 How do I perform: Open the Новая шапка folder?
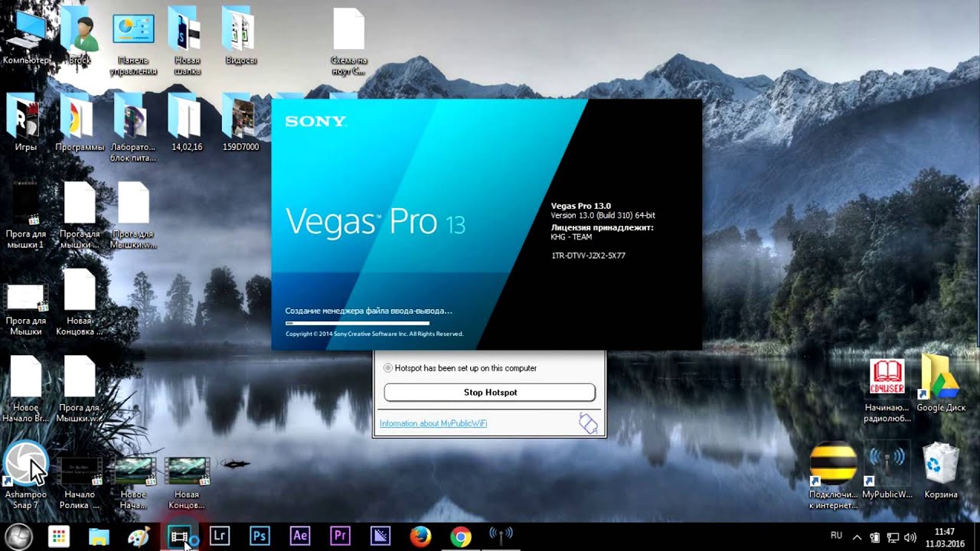pos(187,40)
